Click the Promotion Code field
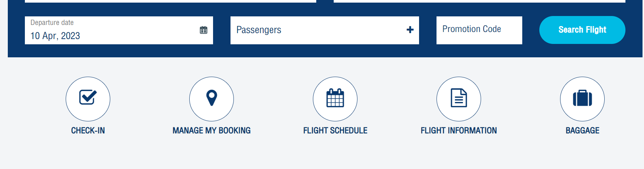Screen dimensions: 644x169 point(479,30)
